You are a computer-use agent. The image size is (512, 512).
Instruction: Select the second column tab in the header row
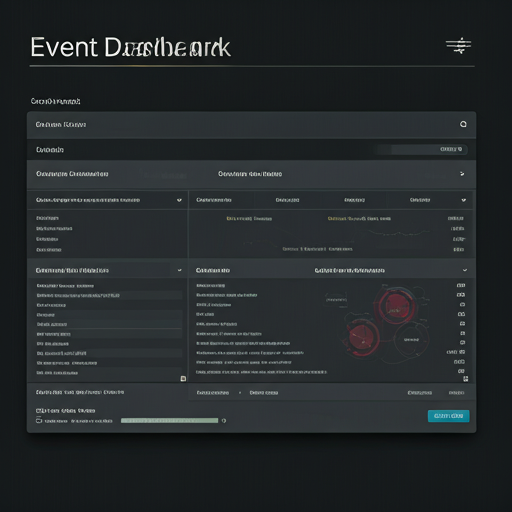(287, 200)
